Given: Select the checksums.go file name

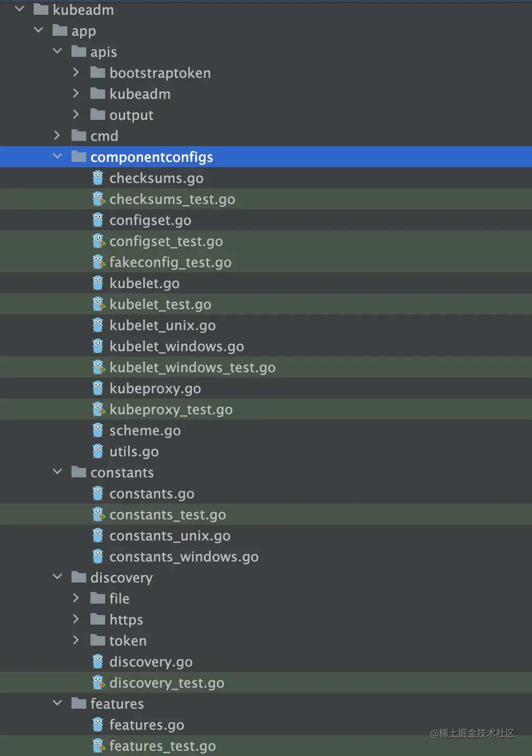Looking at the screenshot, I should [x=156, y=178].
